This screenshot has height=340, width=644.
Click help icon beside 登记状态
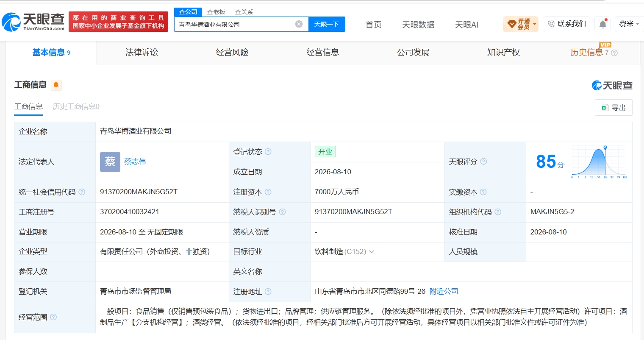tap(268, 152)
